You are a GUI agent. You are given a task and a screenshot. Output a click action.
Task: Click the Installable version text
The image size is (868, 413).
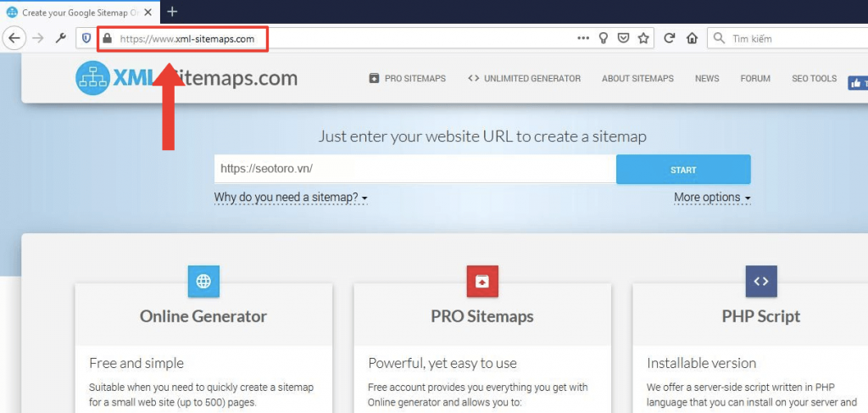(x=701, y=363)
